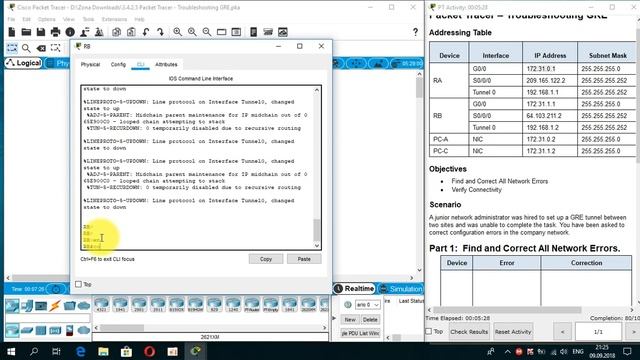This screenshot has width=640, height=360.
Task: Click the Paste toolbar icon
Action: [131, 32]
